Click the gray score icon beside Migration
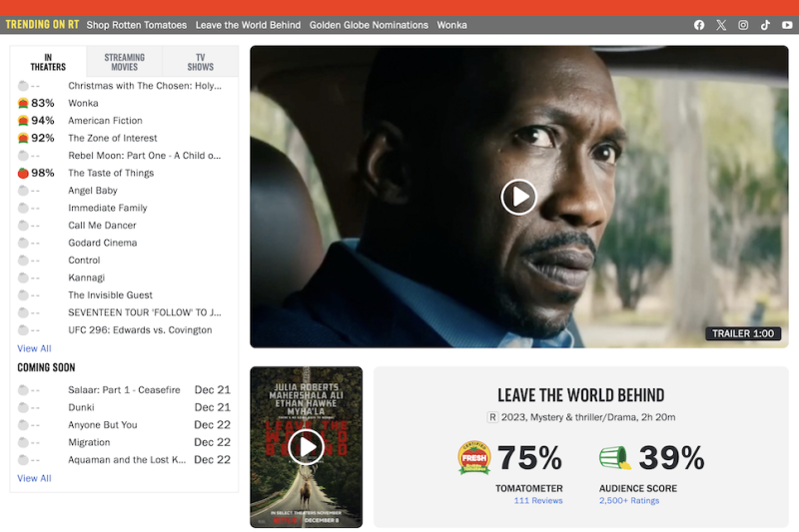Screen dimensions: 799x532 point(23,442)
